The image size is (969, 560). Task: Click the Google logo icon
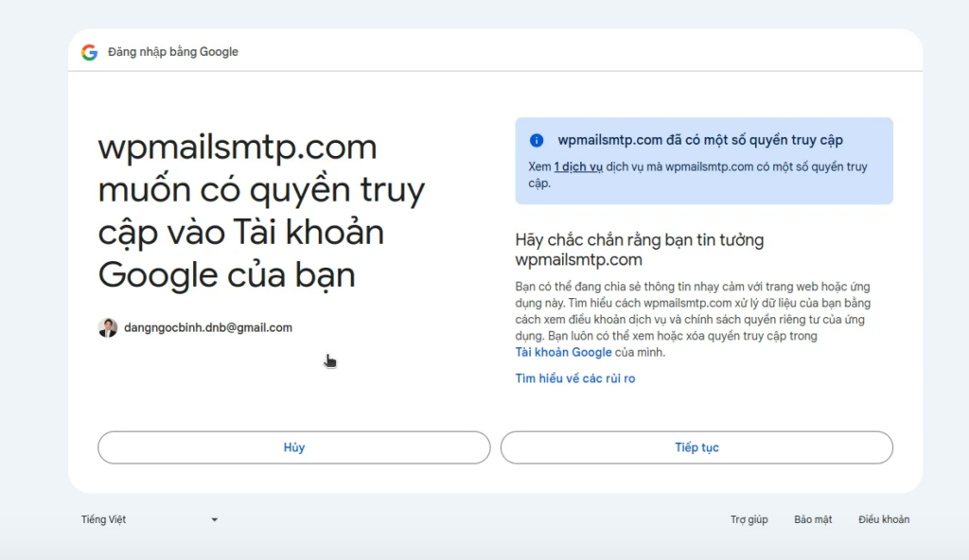[x=90, y=52]
